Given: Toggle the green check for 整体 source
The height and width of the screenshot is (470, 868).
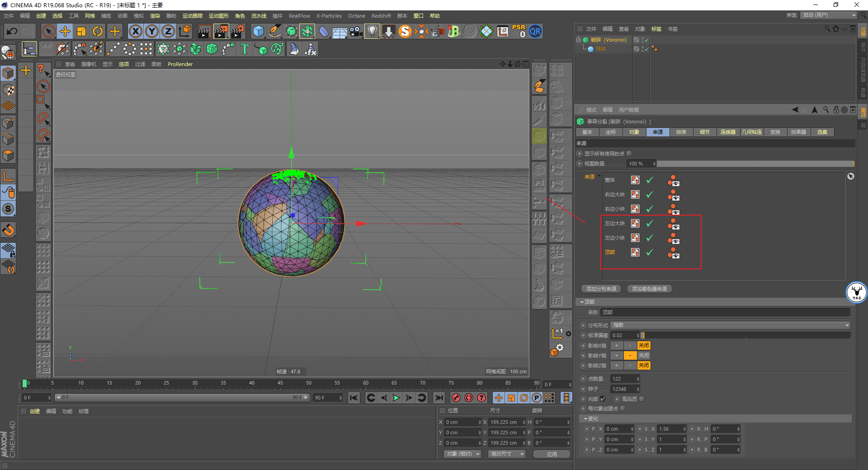Looking at the screenshot, I should point(650,180).
